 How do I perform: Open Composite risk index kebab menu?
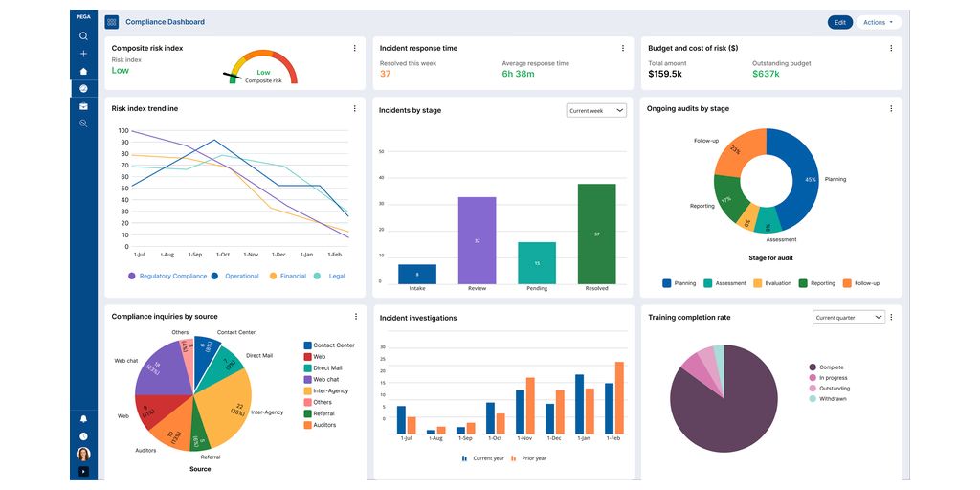pos(354,48)
